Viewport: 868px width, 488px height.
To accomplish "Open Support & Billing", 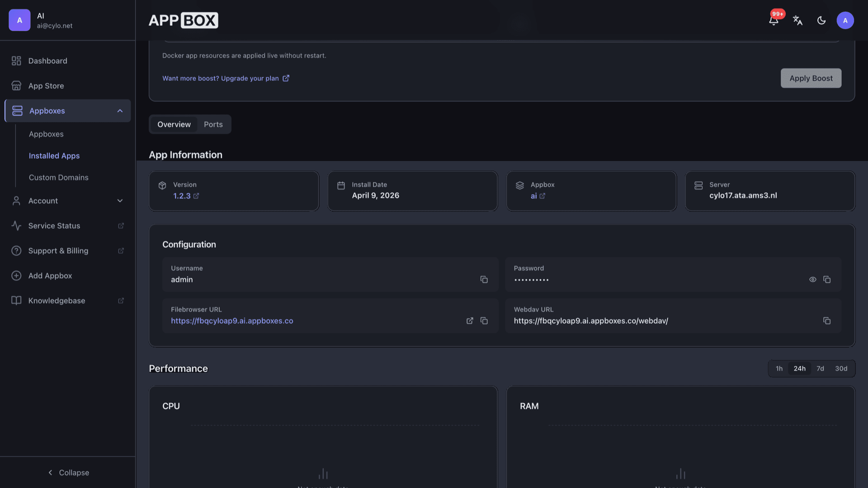I will point(68,251).
